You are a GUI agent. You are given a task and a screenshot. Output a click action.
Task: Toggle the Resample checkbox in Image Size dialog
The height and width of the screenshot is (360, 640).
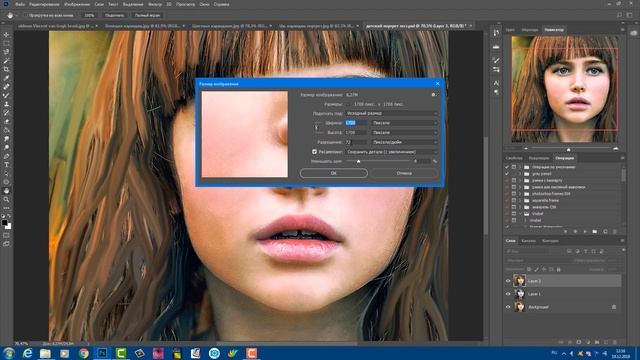314,152
